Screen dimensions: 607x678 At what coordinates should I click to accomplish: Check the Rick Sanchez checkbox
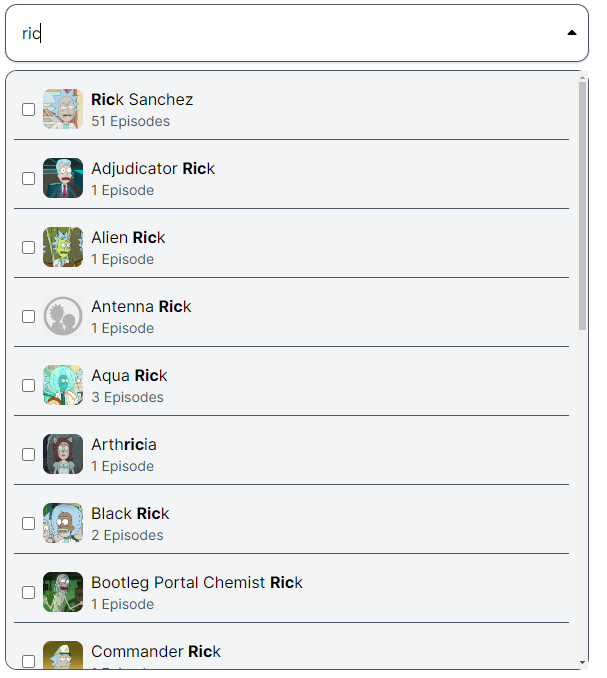point(29,110)
